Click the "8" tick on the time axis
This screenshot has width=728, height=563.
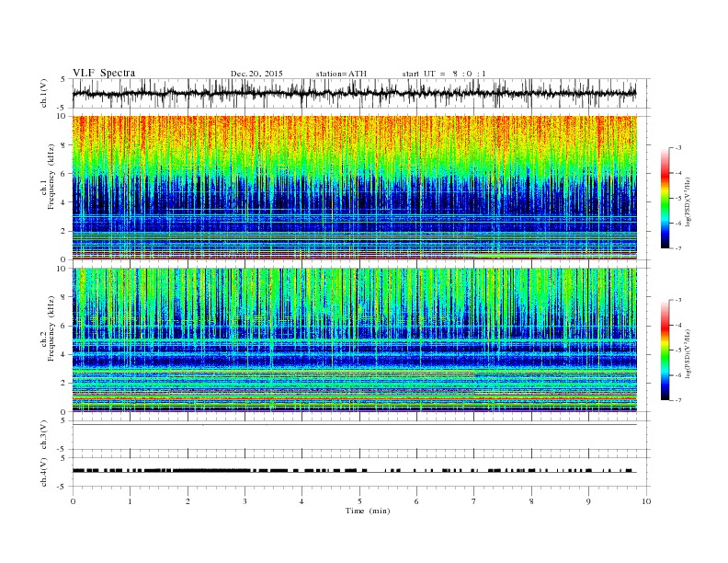click(x=531, y=501)
